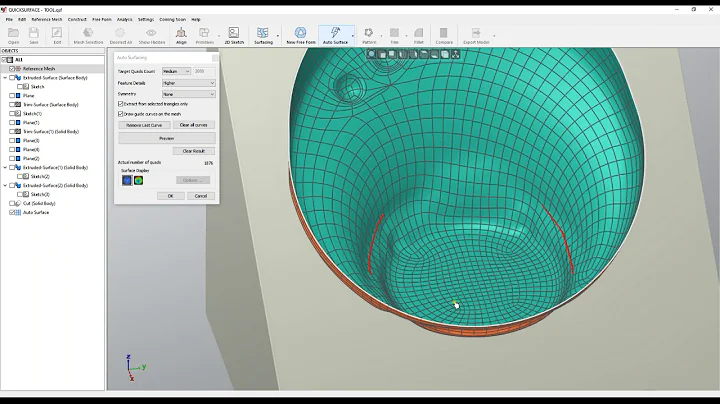Open the Construct menu
This screenshot has width=720, height=404.
pos(77,19)
